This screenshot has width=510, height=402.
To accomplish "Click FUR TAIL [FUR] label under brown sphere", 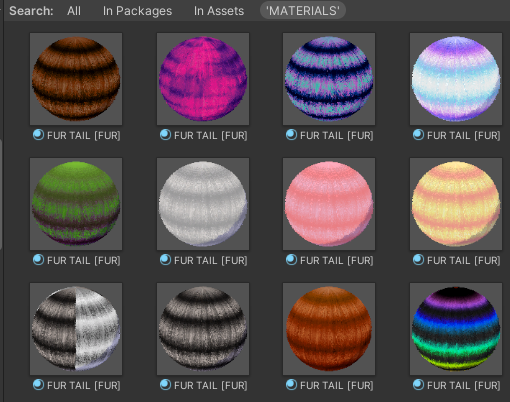I will click(84, 136).
